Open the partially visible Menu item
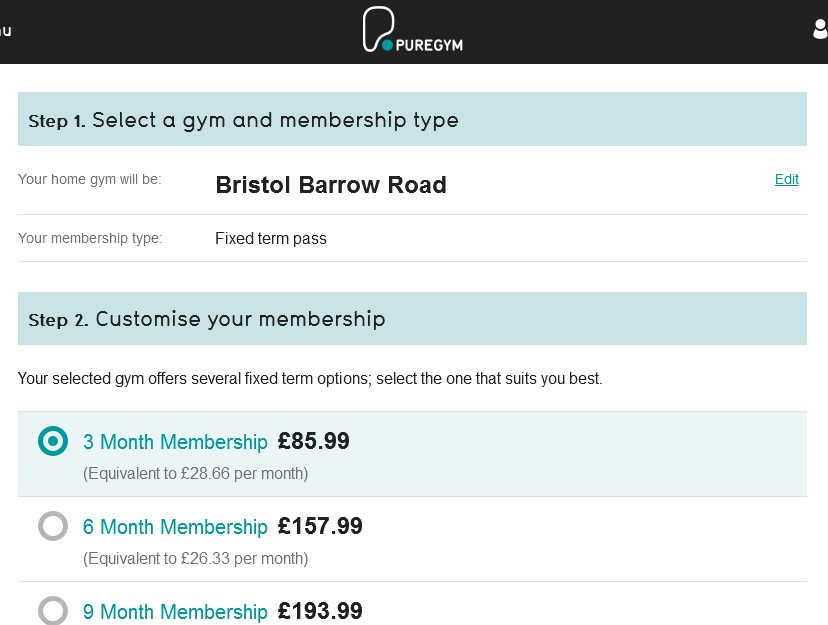The width and height of the screenshot is (828, 625). (x=5, y=30)
